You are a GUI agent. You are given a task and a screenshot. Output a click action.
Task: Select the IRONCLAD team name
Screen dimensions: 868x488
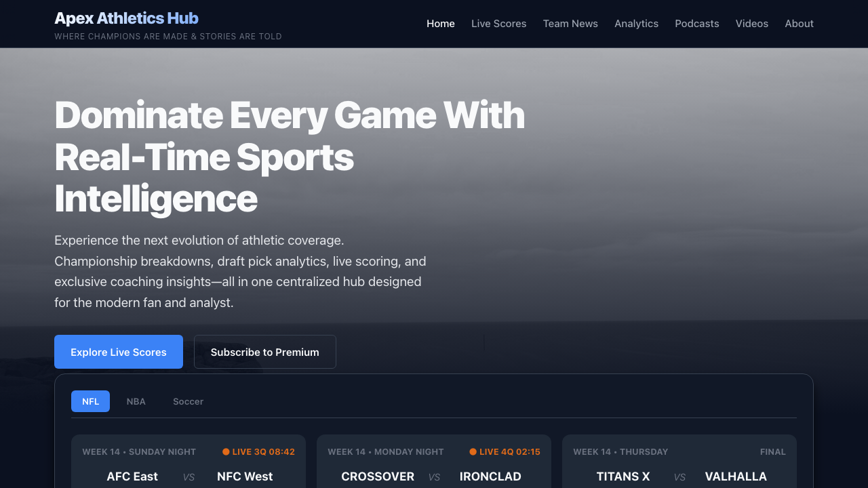[x=490, y=476]
